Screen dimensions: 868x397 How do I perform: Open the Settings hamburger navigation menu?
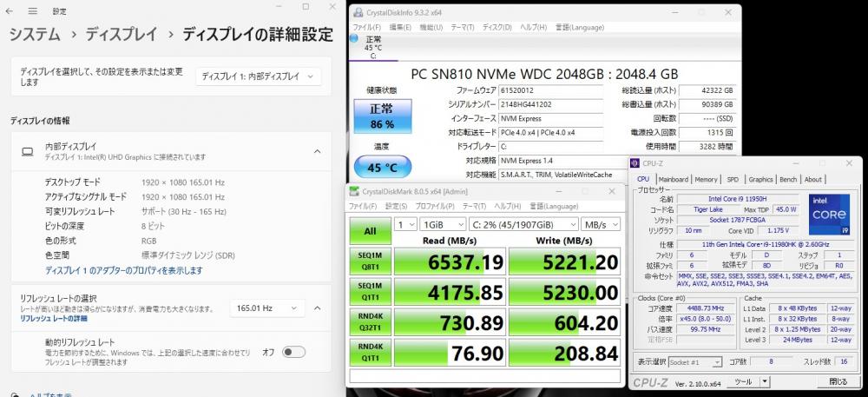[33, 11]
